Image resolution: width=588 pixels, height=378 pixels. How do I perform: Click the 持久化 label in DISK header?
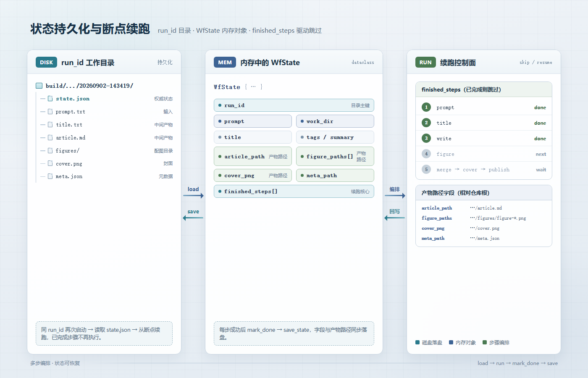coord(165,62)
